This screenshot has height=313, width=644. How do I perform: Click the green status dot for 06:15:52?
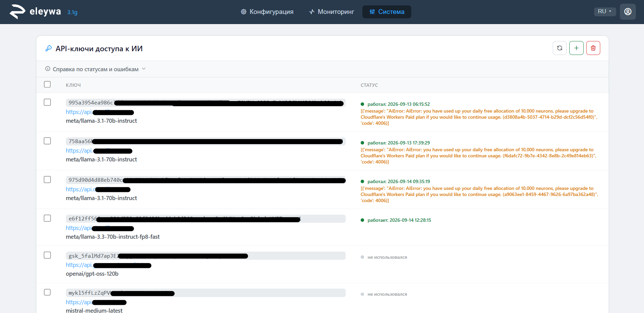coord(362,104)
